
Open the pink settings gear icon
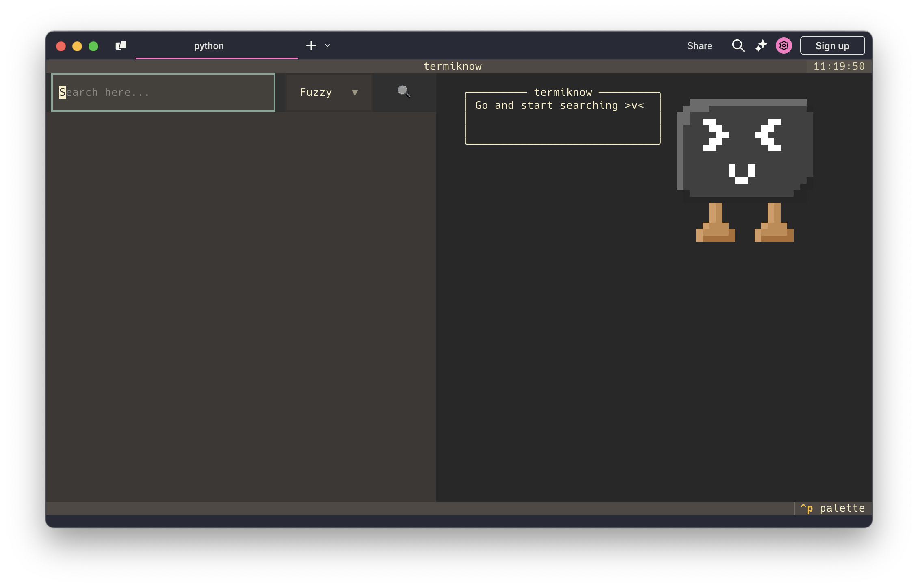pos(784,45)
